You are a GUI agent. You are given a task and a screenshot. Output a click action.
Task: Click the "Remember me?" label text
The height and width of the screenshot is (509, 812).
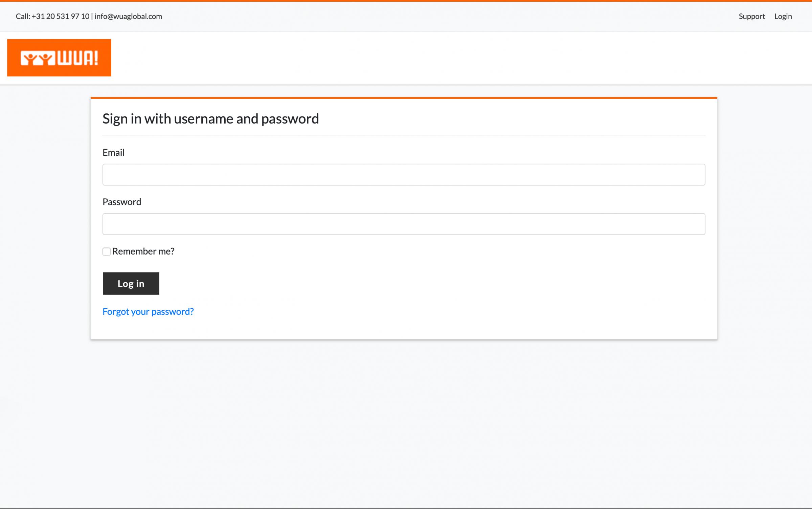point(143,251)
